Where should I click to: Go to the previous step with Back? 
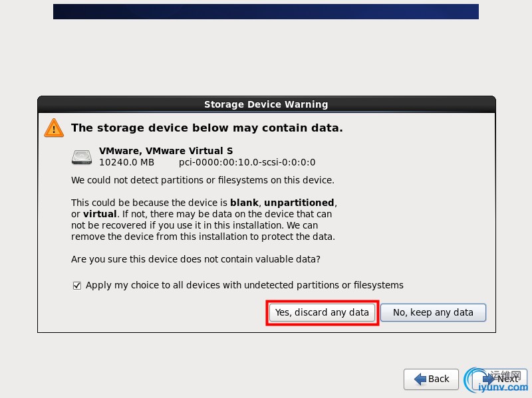pos(431,379)
